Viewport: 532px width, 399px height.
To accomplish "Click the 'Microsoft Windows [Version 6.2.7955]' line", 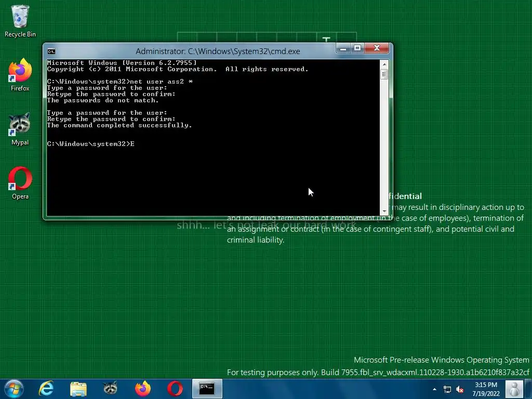I will [122, 63].
